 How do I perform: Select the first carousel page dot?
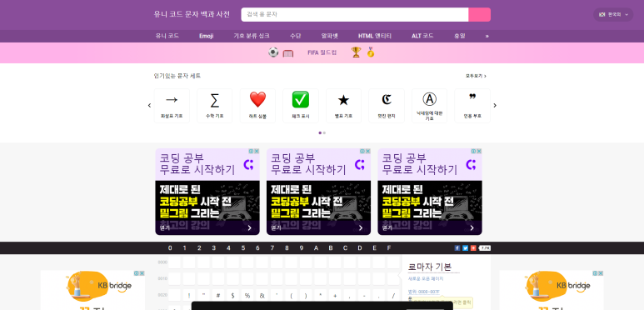click(320, 133)
